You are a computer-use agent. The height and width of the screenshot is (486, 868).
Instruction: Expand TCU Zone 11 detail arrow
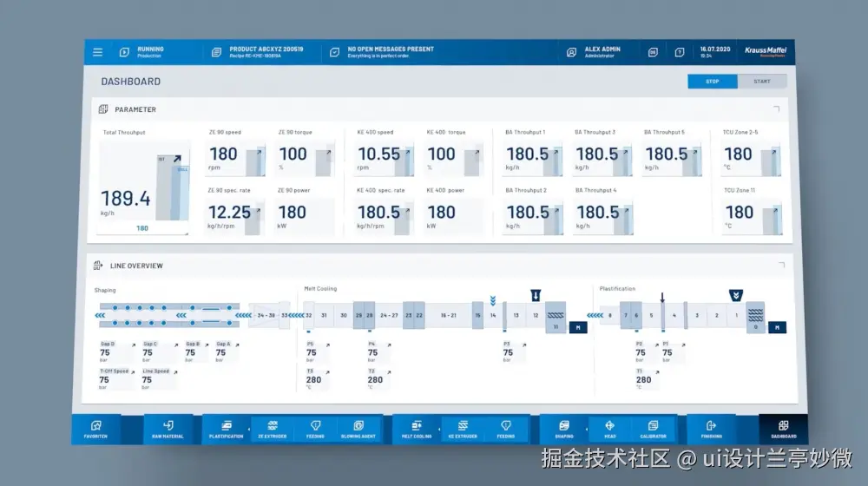pyautogui.click(x=775, y=210)
